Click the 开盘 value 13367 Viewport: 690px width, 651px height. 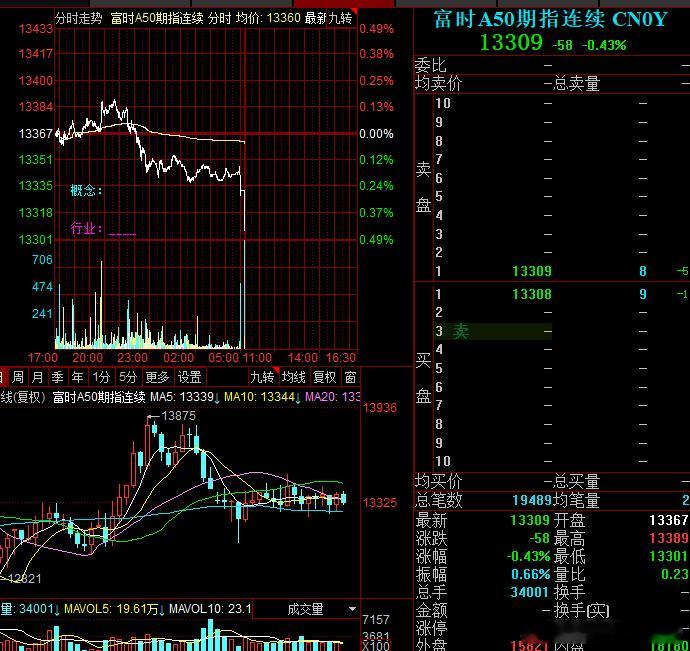(x=669, y=520)
